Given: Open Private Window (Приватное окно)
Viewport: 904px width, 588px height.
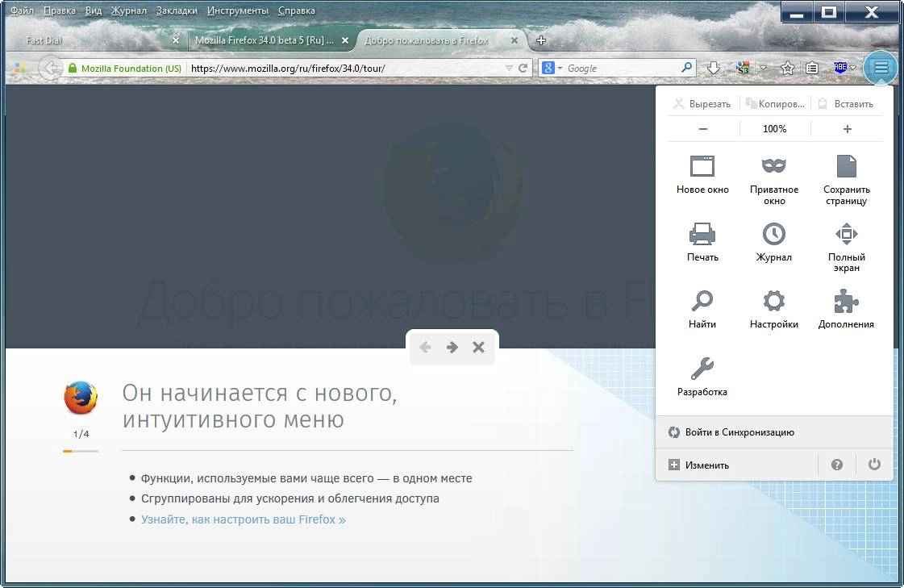Looking at the screenshot, I should [x=773, y=180].
